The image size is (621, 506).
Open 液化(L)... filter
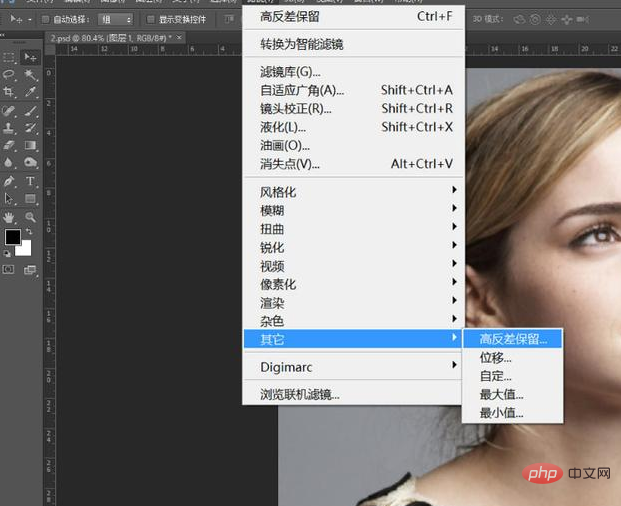[352, 127]
